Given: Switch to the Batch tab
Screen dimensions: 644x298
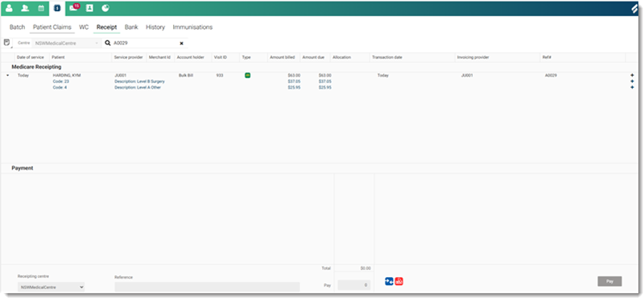Looking at the screenshot, I should (17, 27).
